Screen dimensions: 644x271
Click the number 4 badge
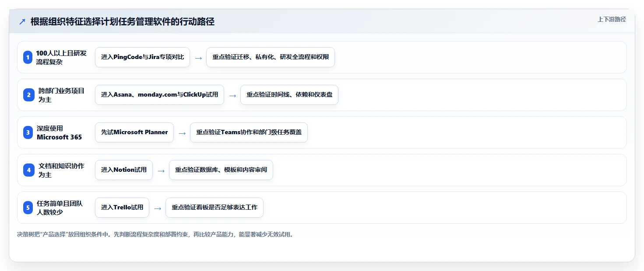[x=28, y=170]
